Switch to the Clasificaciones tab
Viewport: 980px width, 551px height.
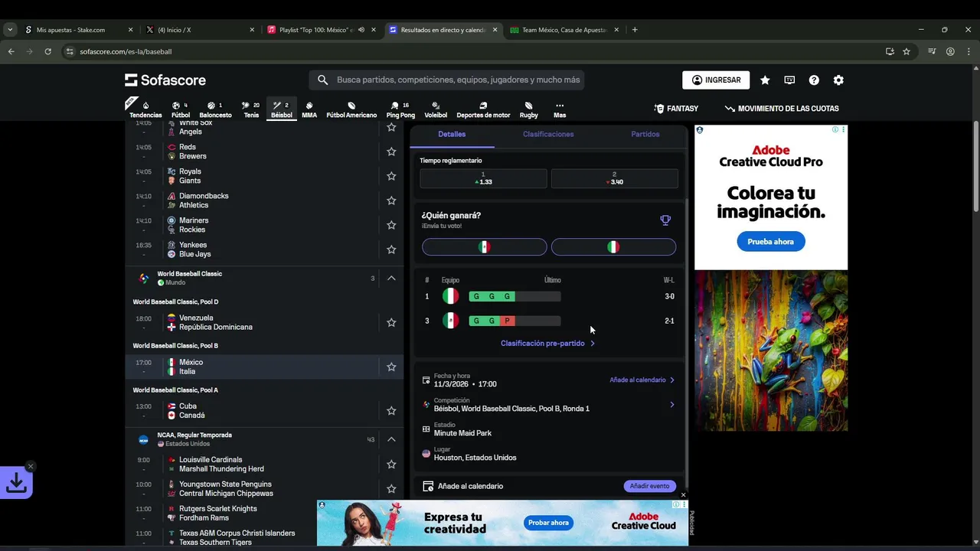pyautogui.click(x=548, y=135)
